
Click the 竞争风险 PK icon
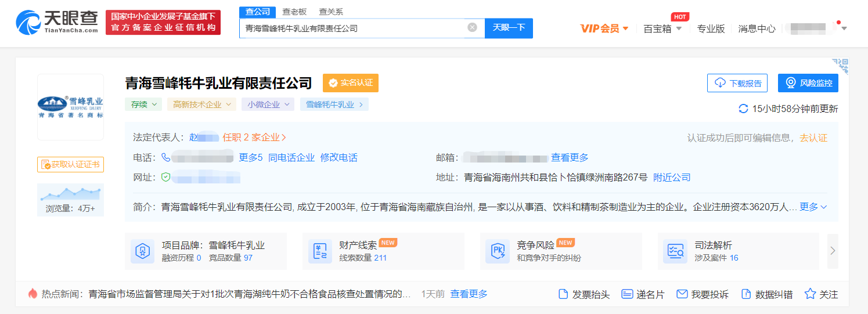498,251
